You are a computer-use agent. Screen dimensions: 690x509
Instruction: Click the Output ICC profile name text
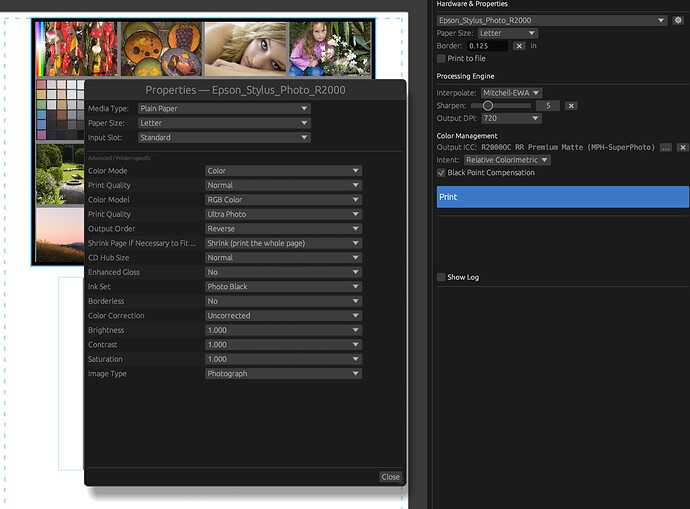pos(568,147)
